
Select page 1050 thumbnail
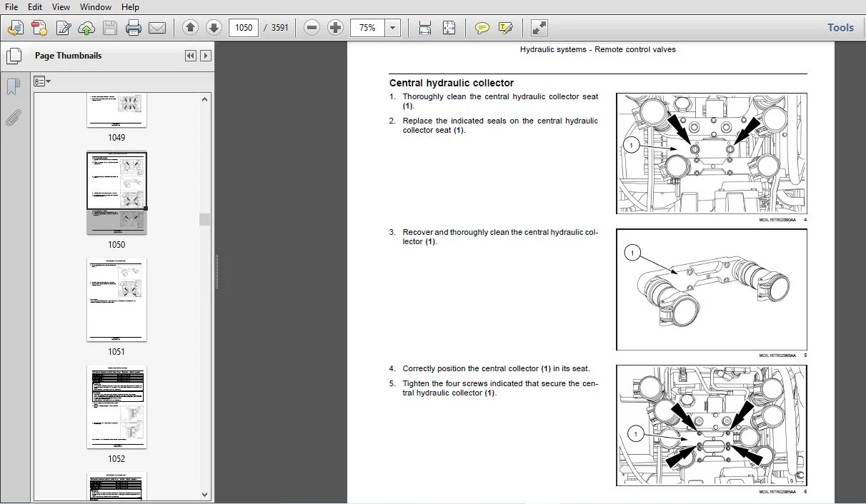point(116,193)
